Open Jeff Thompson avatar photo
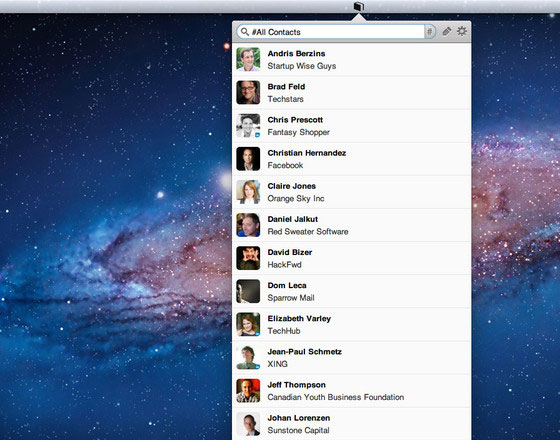This screenshot has width=560, height=440. 248,391
